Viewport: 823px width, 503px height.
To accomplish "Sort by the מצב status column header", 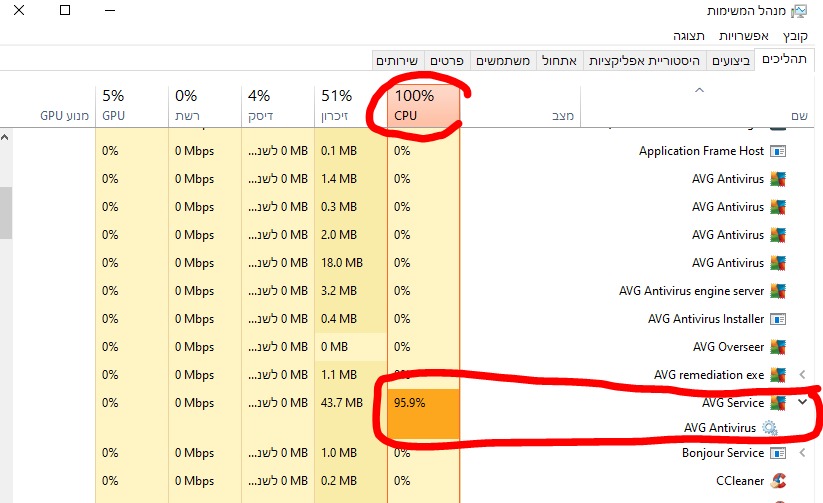I will click(520, 106).
